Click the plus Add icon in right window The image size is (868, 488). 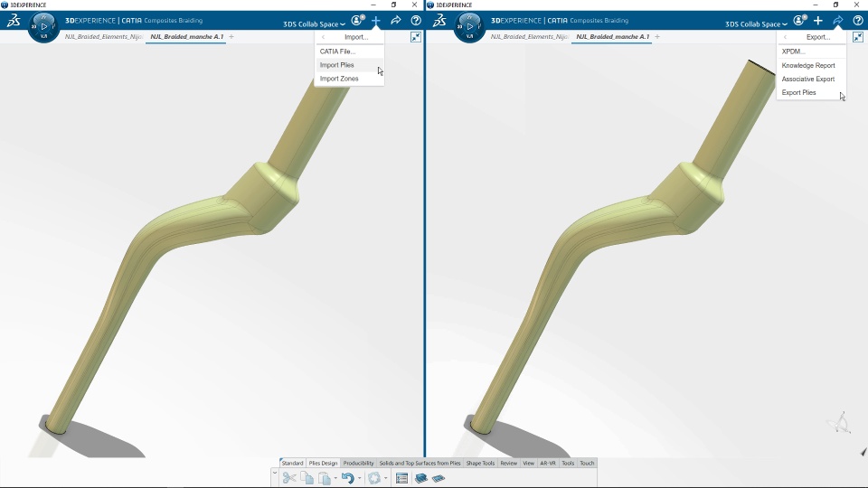point(817,21)
